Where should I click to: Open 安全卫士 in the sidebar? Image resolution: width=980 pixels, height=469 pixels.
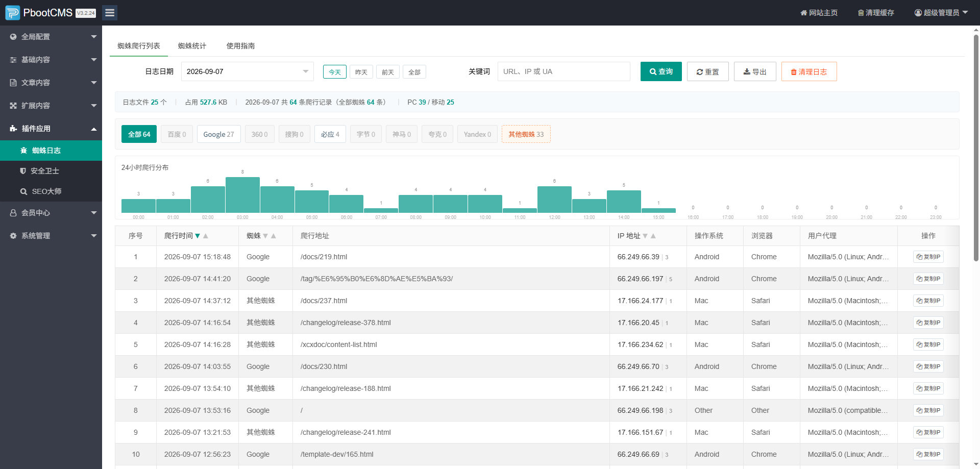click(x=51, y=171)
